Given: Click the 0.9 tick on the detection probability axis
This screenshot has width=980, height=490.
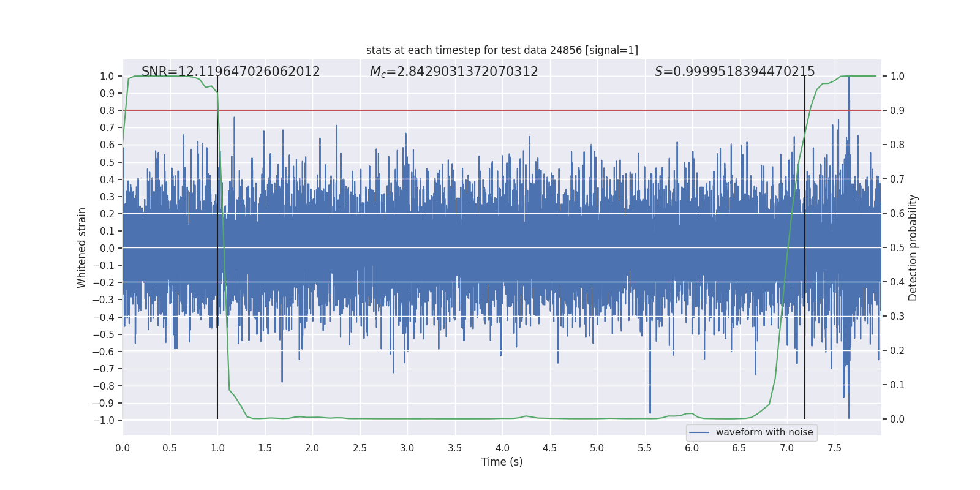Looking at the screenshot, I should pyautogui.click(x=897, y=111).
